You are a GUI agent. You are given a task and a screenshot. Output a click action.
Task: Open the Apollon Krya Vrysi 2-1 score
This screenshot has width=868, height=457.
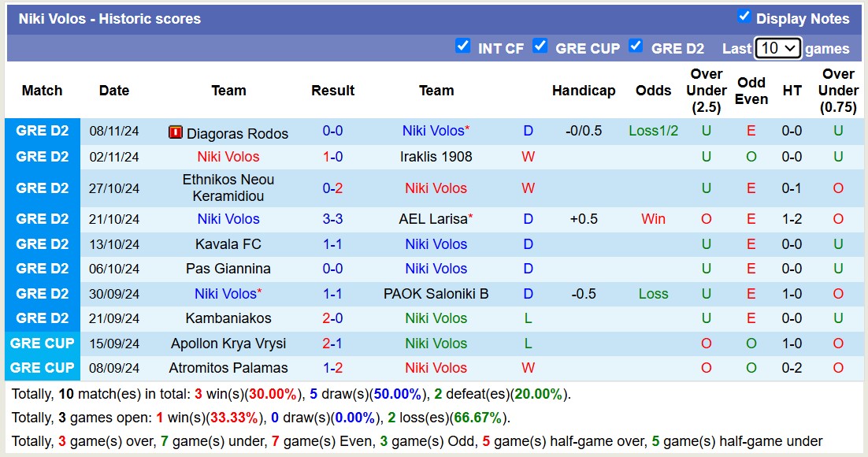click(332, 344)
